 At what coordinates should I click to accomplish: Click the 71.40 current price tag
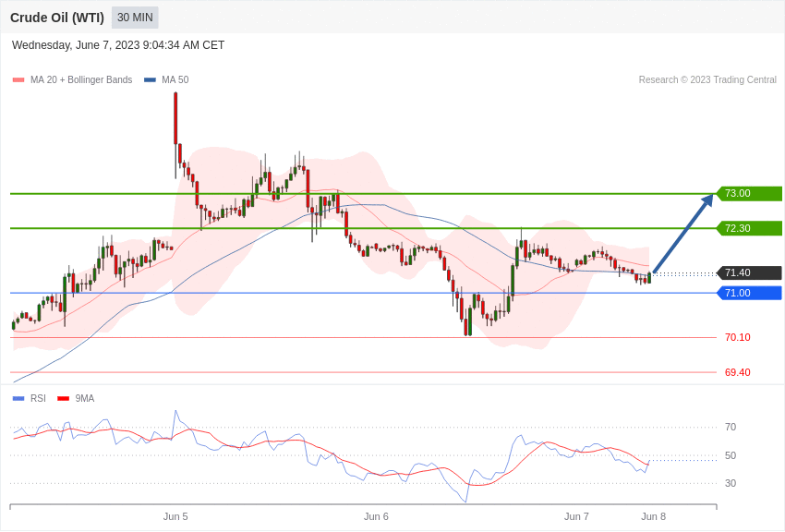(x=749, y=272)
